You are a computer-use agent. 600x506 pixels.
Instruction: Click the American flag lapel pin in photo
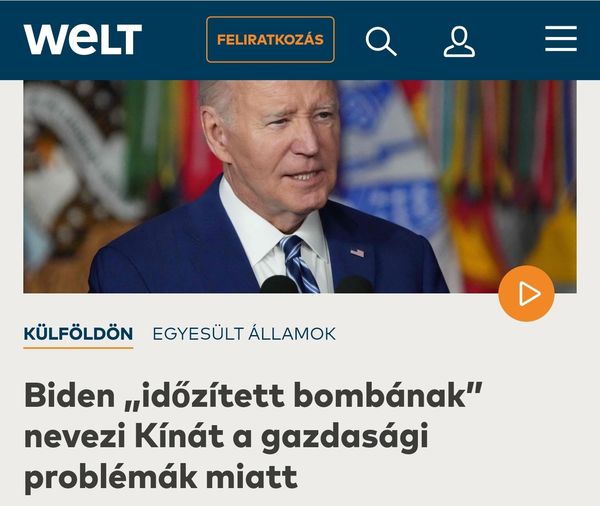pos(357,253)
